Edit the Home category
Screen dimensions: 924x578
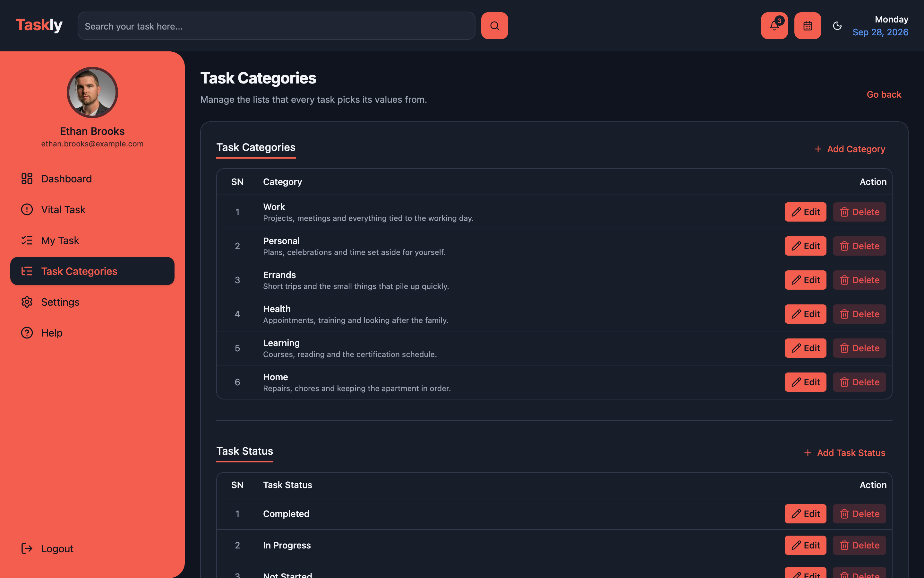(x=805, y=382)
